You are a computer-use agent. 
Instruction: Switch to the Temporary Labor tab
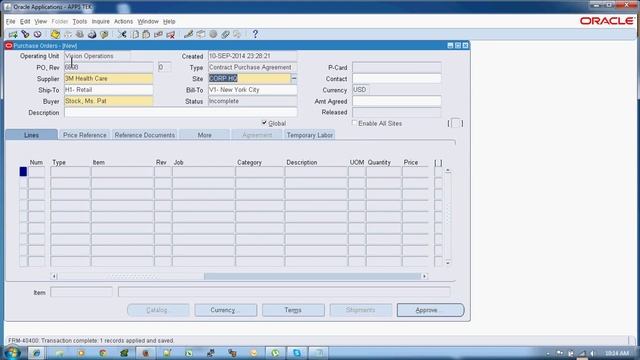tap(310, 135)
